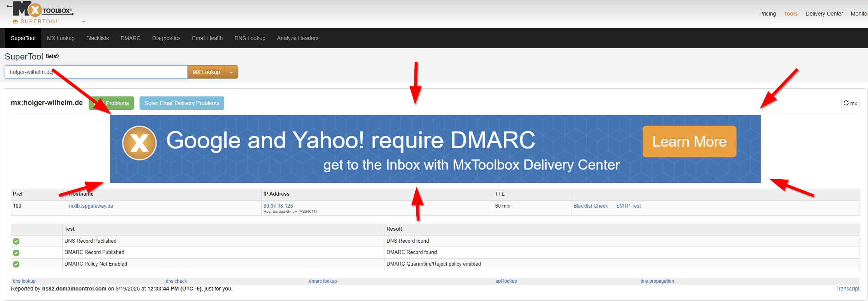The image size is (868, 301).
Task: Open the mxlb.ispgateway.de hostname link
Action: 91,206
